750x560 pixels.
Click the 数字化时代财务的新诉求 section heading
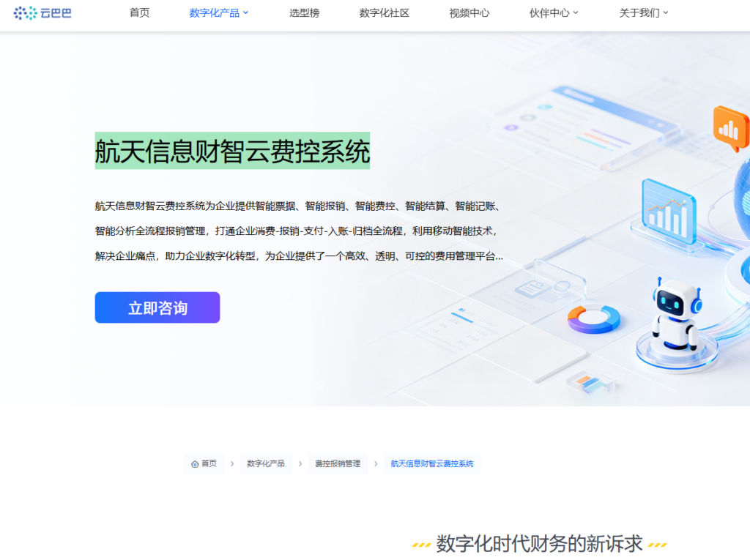click(x=538, y=544)
